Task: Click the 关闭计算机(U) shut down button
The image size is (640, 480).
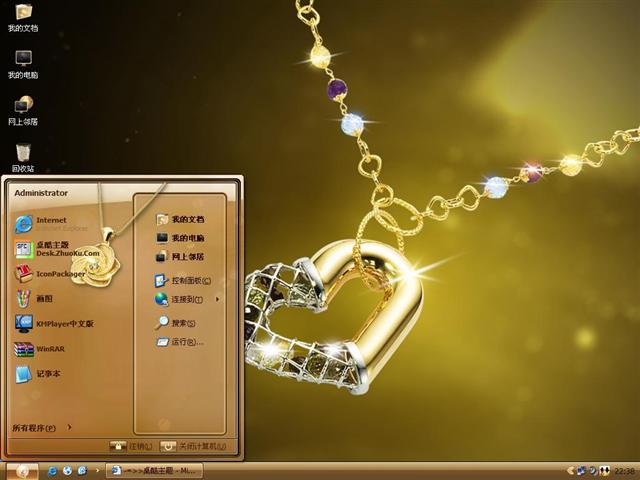Action: [193, 446]
